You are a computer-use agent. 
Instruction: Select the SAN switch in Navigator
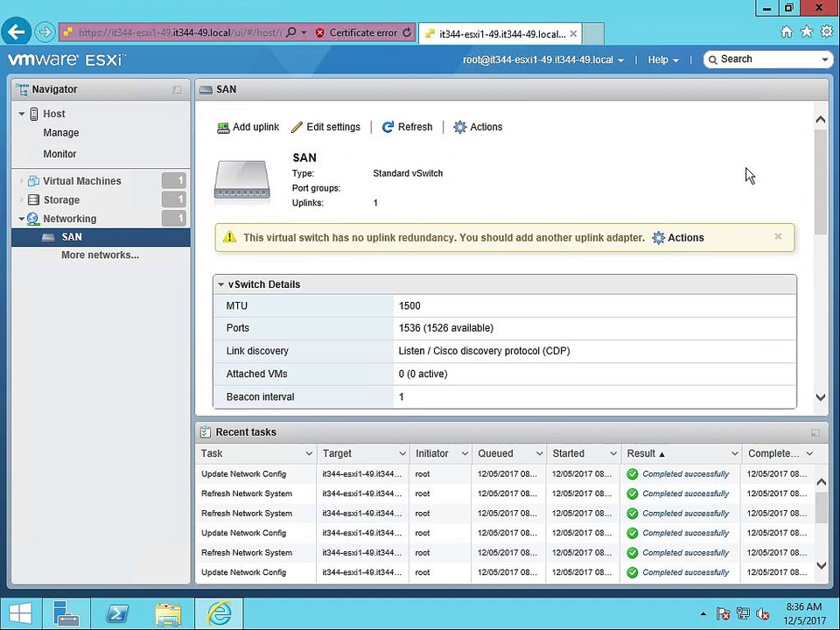click(101, 237)
